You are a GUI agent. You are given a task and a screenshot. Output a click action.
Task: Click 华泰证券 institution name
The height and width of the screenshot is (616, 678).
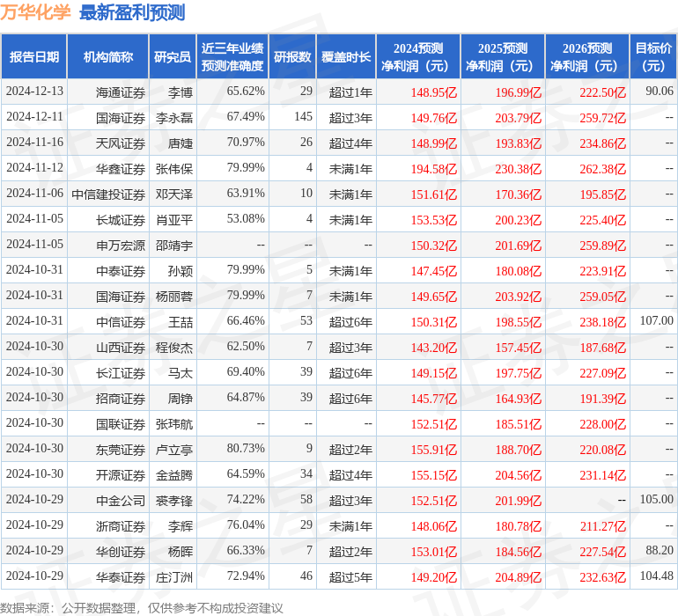click(x=121, y=576)
